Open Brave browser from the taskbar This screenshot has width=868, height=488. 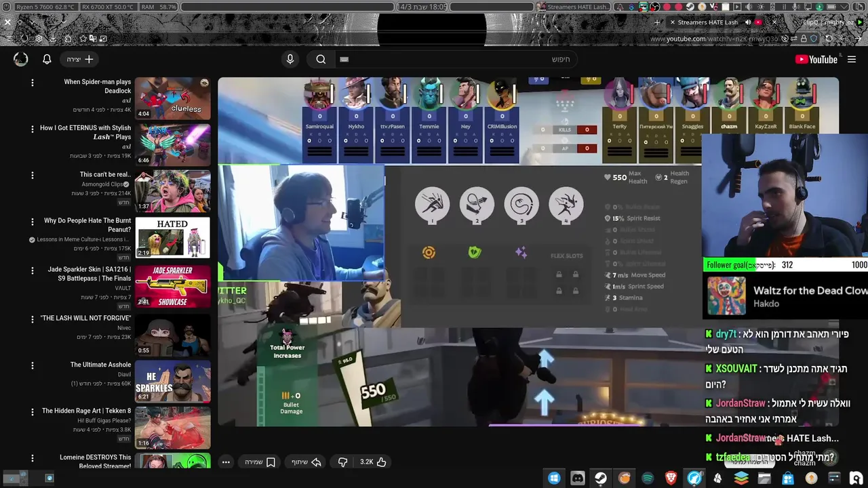671,478
